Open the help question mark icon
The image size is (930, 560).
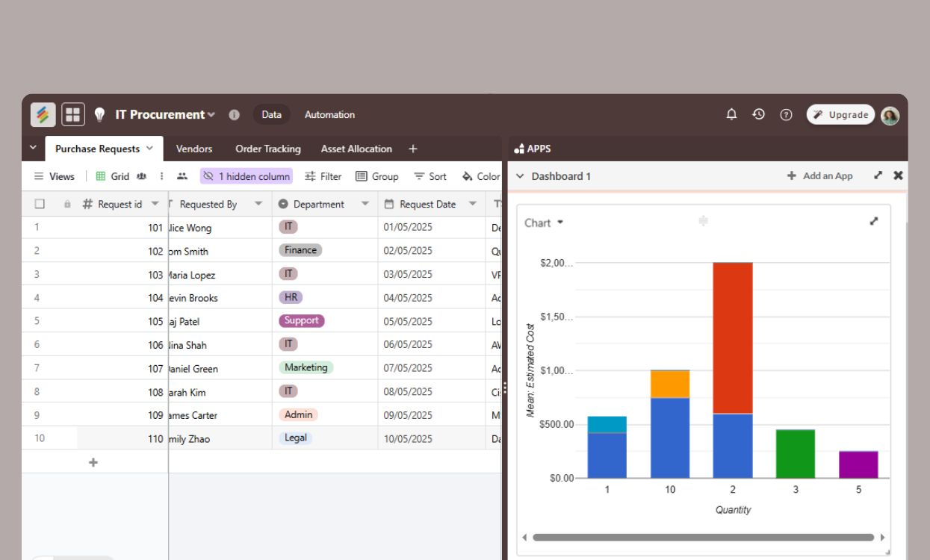click(x=786, y=115)
